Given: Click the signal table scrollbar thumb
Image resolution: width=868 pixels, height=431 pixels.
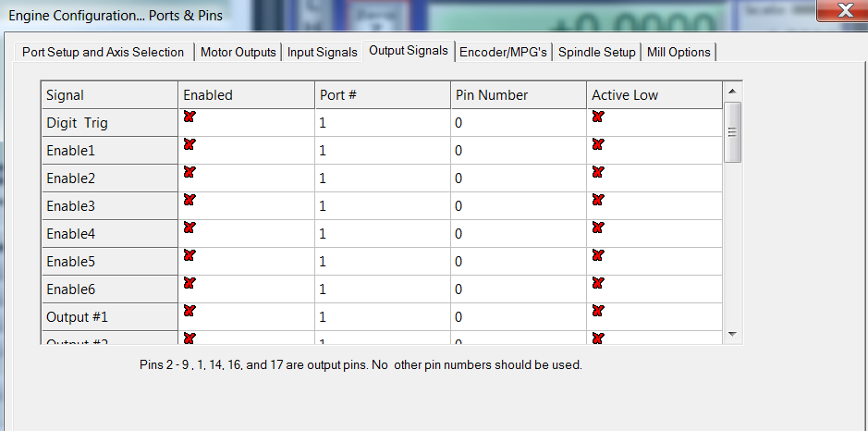Looking at the screenshot, I should pos(732,131).
